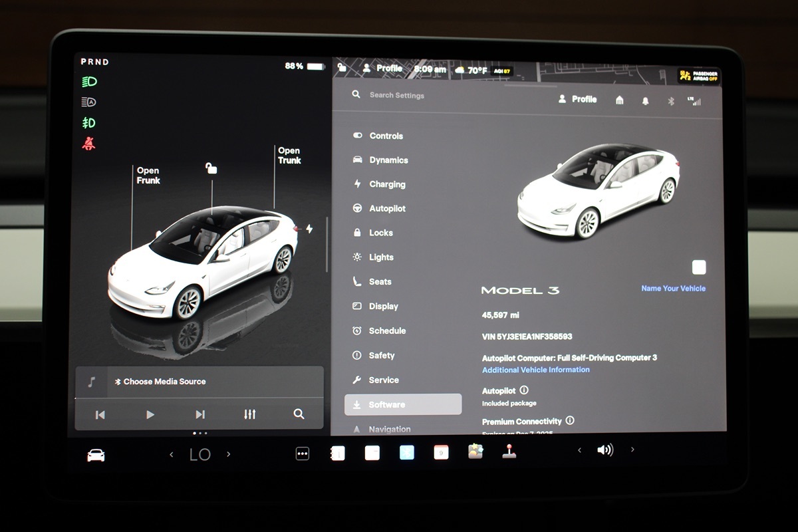Lower cabin temperature with left arrow near LO
This screenshot has height=532, width=798.
click(x=172, y=454)
